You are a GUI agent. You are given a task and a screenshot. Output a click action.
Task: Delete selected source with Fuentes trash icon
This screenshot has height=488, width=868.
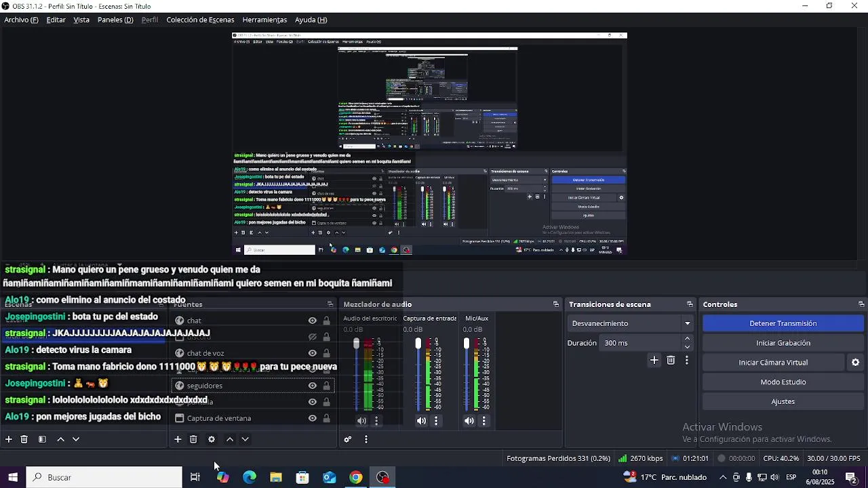pyautogui.click(x=193, y=439)
